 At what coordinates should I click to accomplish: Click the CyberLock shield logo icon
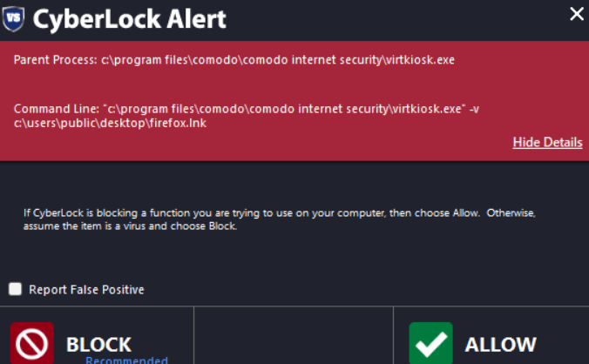pos(14,17)
